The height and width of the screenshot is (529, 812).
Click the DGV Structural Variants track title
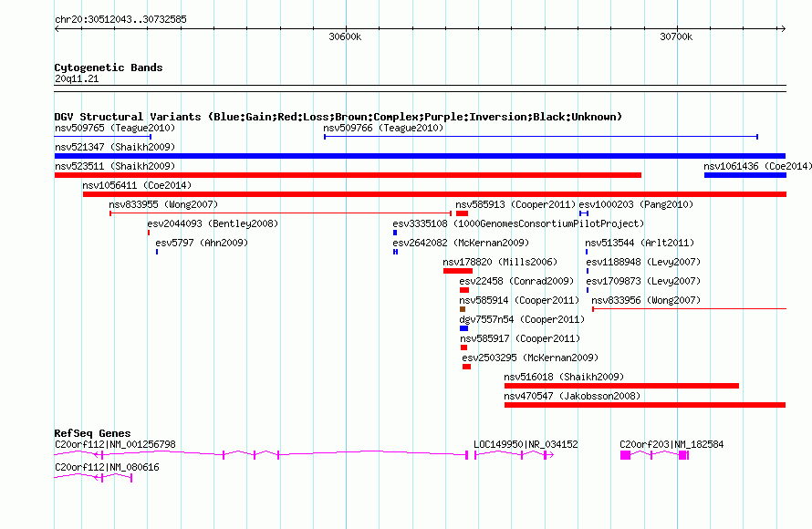click(x=338, y=117)
